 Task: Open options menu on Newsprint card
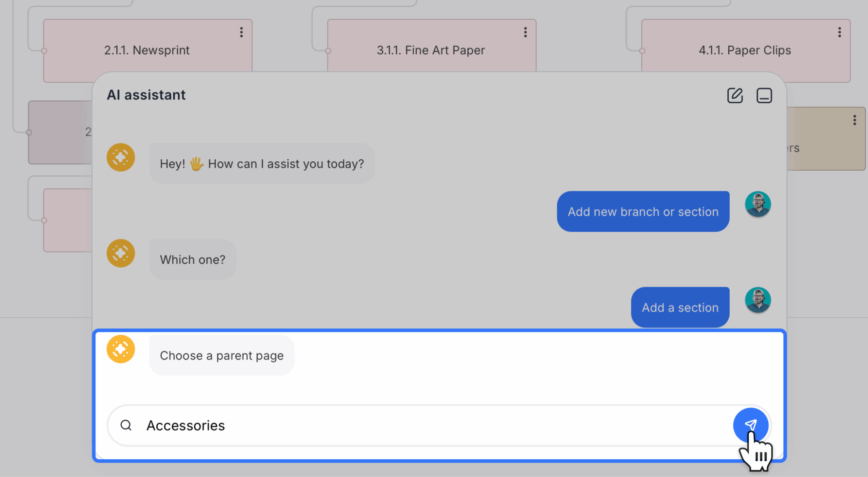click(241, 32)
